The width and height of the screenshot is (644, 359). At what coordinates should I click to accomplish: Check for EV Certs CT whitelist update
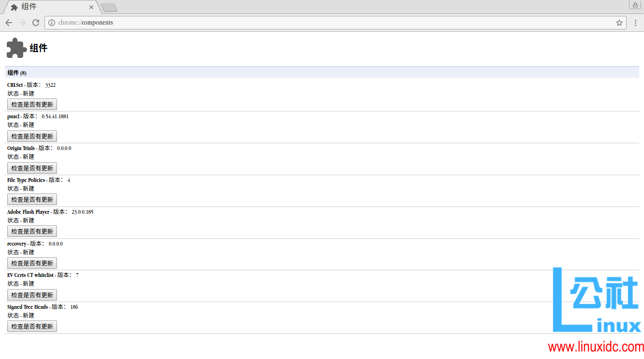click(x=32, y=295)
